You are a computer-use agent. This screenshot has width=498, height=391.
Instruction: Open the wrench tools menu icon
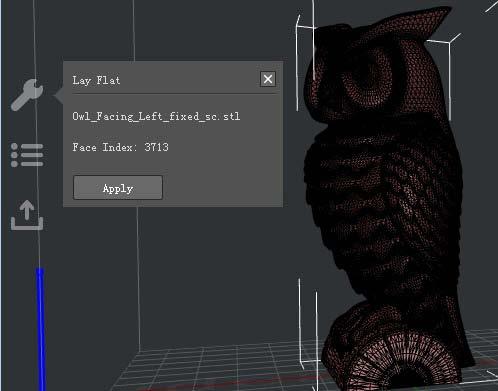[27, 95]
